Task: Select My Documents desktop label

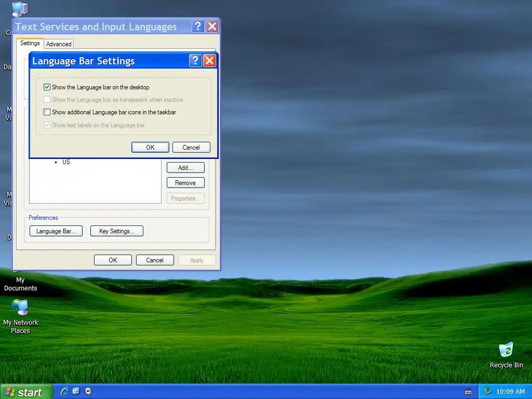Action: tap(20, 284)
